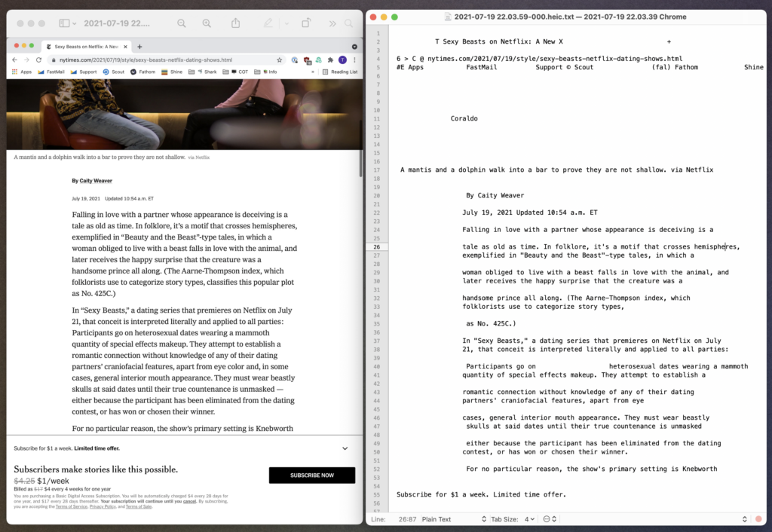Open the Share icon in Preview toolbar
The width and height of the screenshot is (772, 532).
click(x=235, y=23)
